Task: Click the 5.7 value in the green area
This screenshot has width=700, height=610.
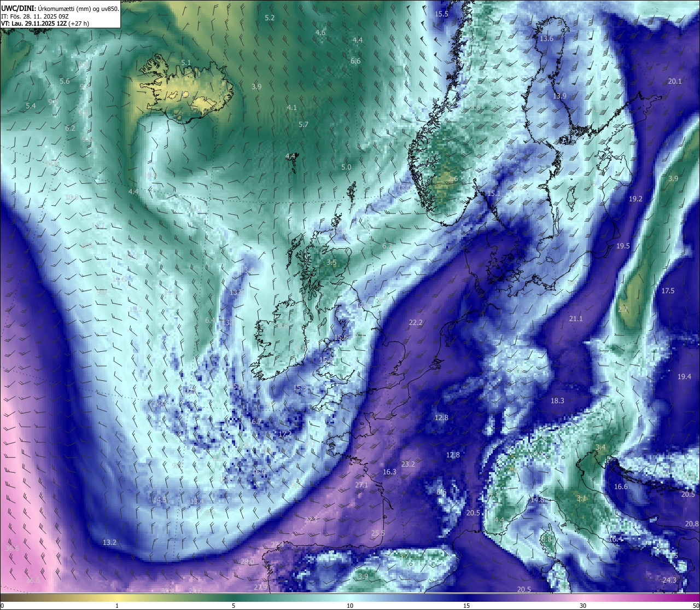Action: click(x=304, y=125)
